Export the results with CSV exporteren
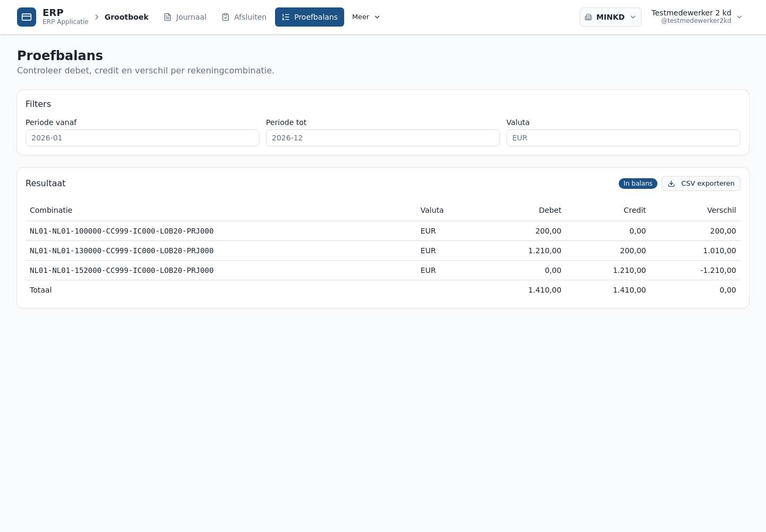This screenshot has width=766, height=532. (701, 184)
